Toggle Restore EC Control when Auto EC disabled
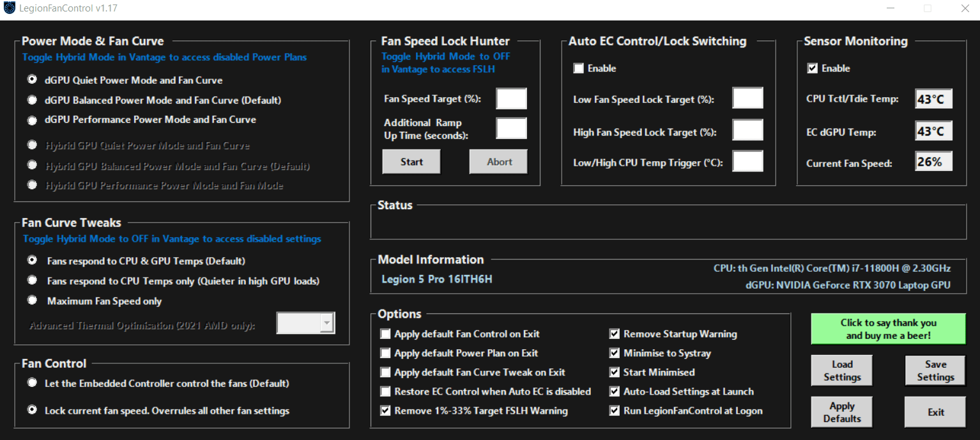Image resolution: width=980 pixels, height=440 pixels. (385, 391)
